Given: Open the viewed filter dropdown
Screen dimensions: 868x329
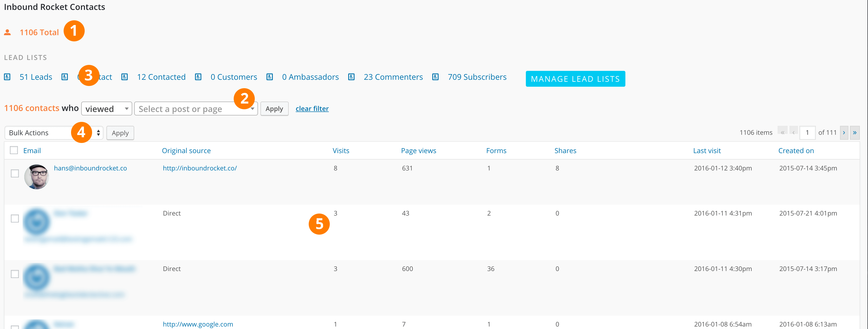Looking at the screenshot, I should click(106, 109).
